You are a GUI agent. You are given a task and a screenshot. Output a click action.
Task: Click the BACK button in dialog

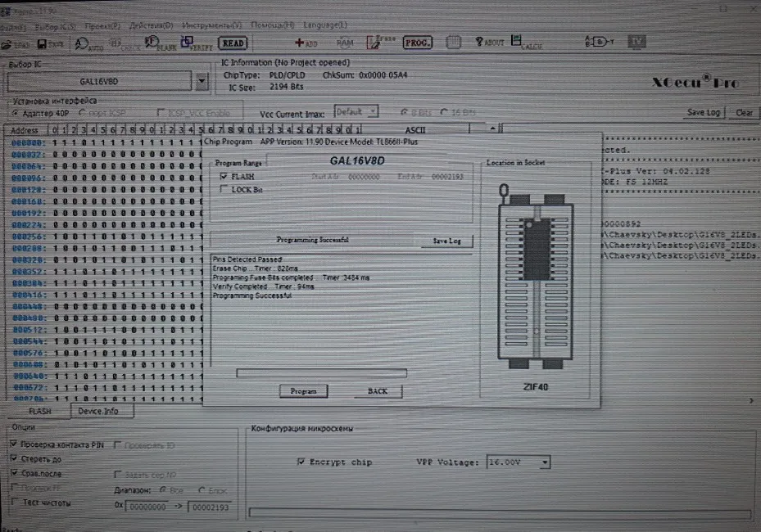pos(378,391)
